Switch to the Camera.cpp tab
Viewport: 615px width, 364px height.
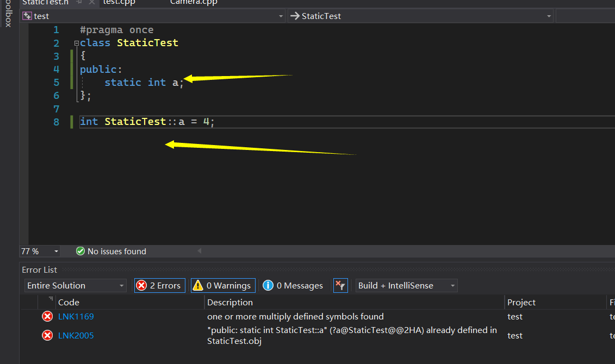(194, 2)
